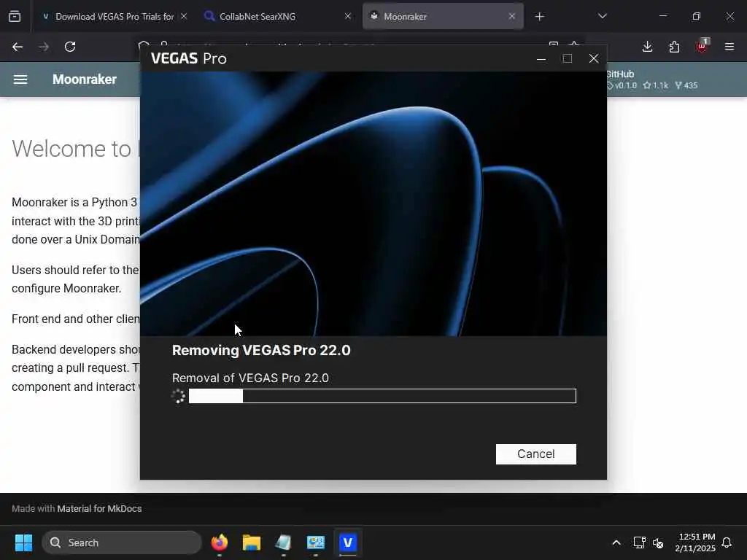
Task: Open the notifications bell icon
Action: point(727,542)
